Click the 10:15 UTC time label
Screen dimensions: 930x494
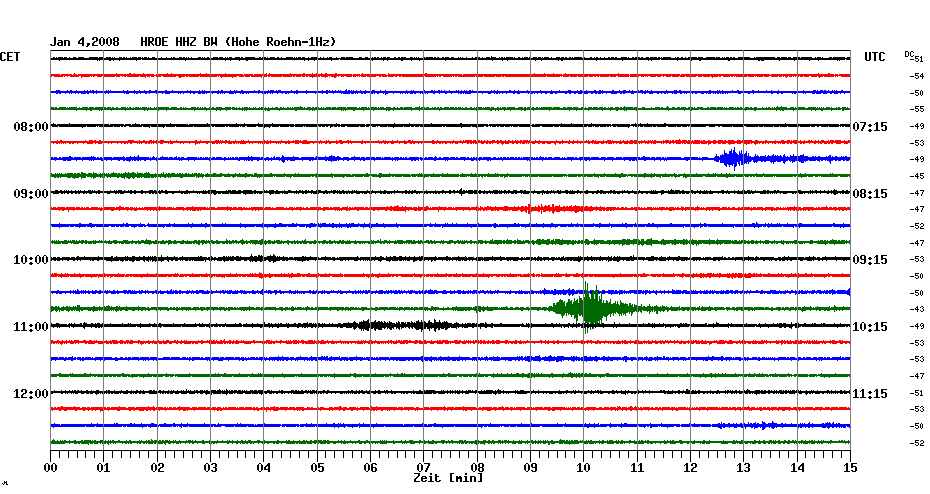[x=870, y=327]
